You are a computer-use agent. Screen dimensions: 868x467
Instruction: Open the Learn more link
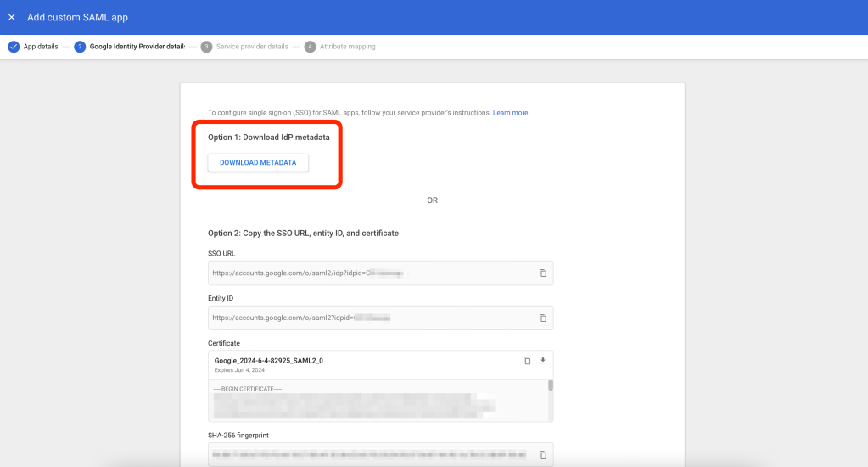(x=510, y=113)
